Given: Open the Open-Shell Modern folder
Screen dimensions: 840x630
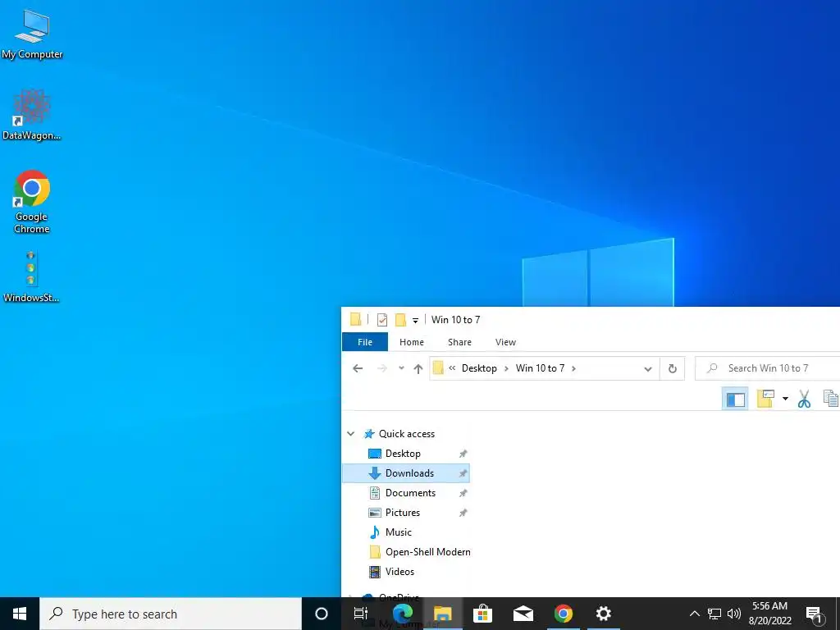Looking at the screenshot, I should 427,552.
